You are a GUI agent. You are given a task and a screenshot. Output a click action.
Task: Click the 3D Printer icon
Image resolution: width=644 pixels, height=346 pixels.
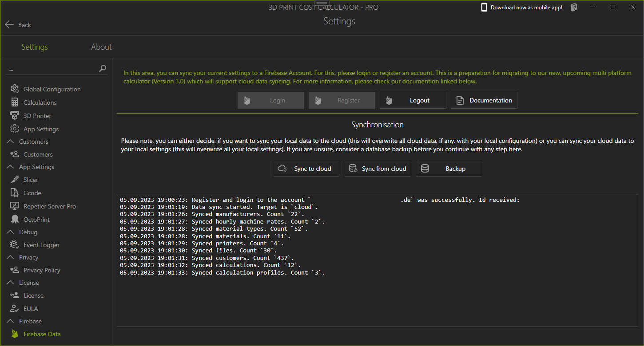[x=15, y=116]
